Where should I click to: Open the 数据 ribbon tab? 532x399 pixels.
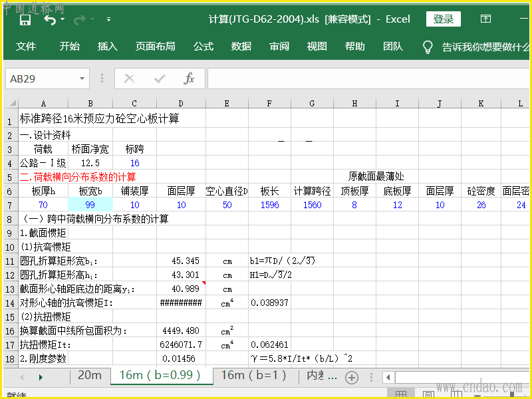(241, 46)
